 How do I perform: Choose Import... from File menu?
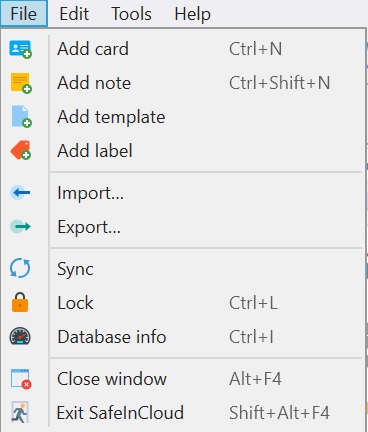(182, 193)
